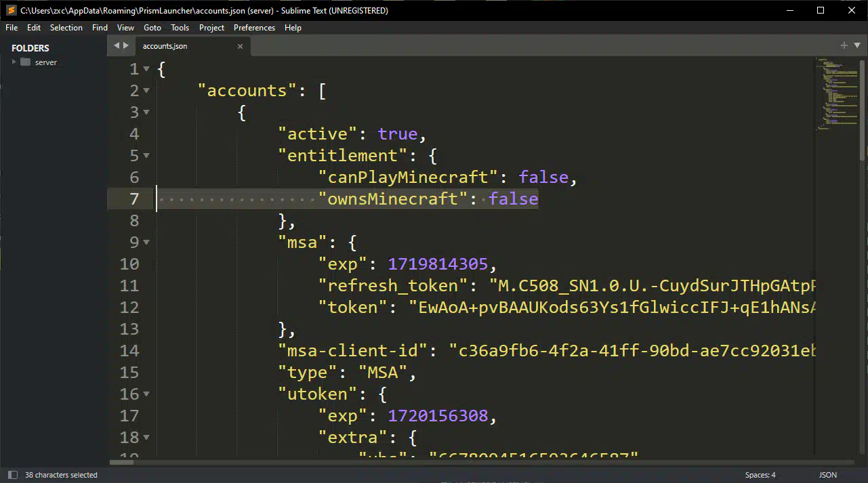Click the "extra" key on line 18
The image size is (868, 483).
(x=352, y=438)
